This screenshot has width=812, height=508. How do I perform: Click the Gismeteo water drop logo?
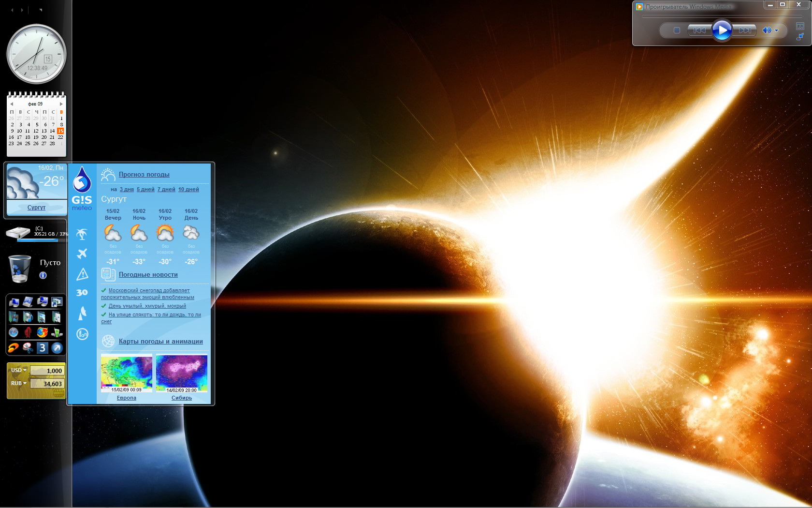[82, 180]
